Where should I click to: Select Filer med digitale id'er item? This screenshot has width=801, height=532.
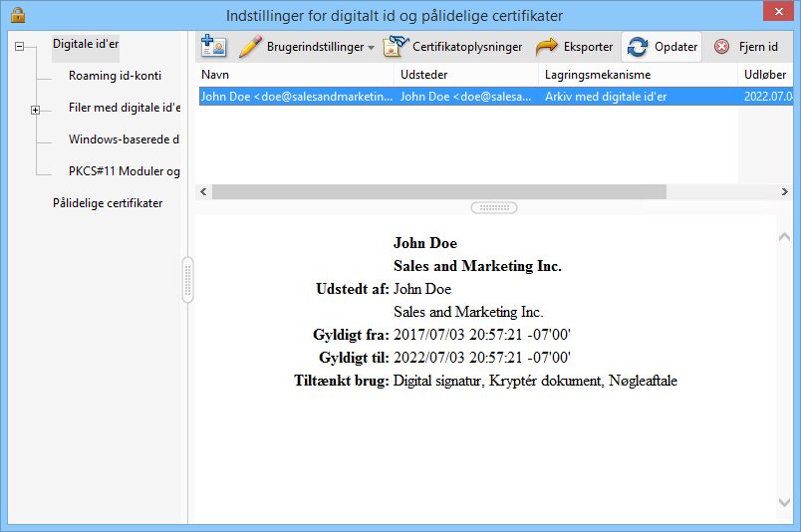click(x=125, y=108)
